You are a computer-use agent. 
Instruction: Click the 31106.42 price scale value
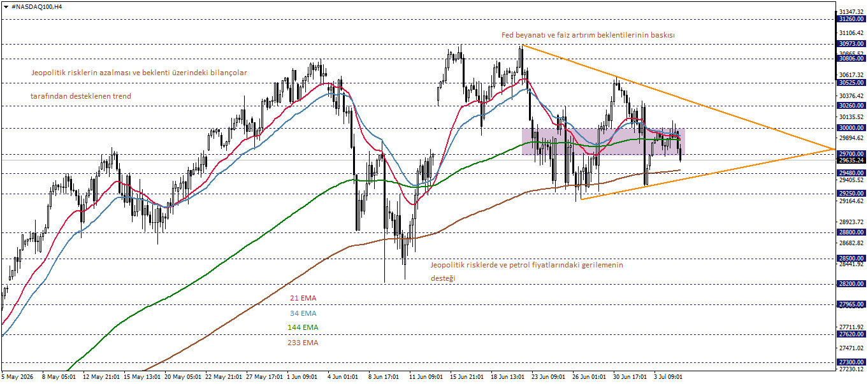(851, 32)
